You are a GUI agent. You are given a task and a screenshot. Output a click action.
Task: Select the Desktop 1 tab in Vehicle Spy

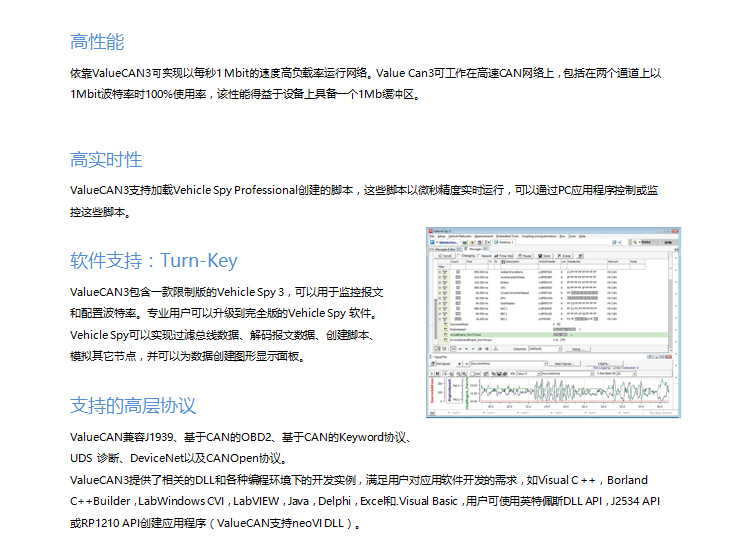505,242
